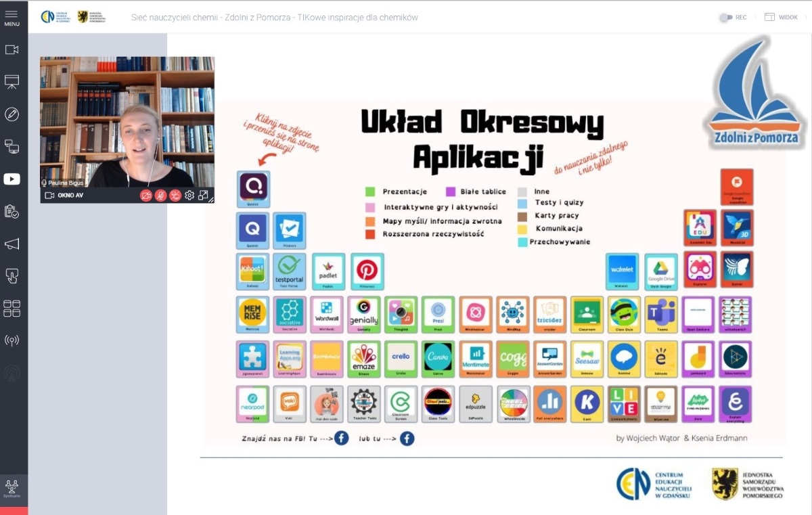The image size is (812, 515).
Task: Click the green Prezentacje legend color square
Action: pyautogui.click(x=370, y=192)
